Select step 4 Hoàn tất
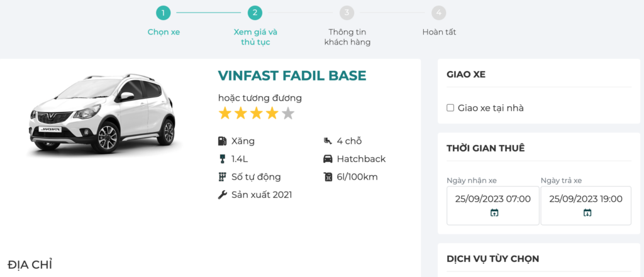Image resolution: width=644 pixels, height=277 pixels. (x=439, y=13)
